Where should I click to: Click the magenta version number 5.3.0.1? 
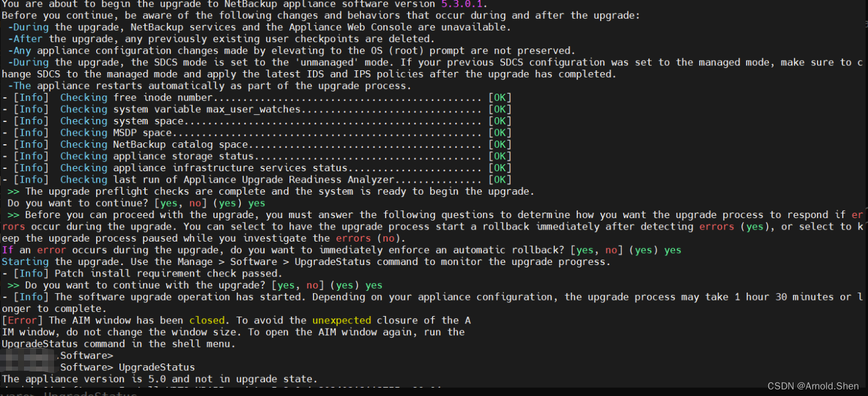[x=463, y=4]
